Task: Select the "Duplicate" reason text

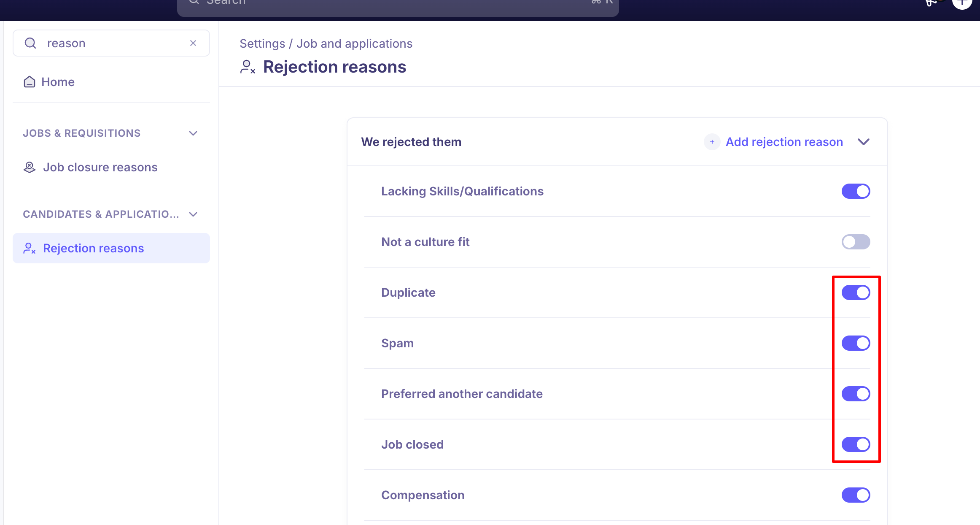Action: point(408,292)
